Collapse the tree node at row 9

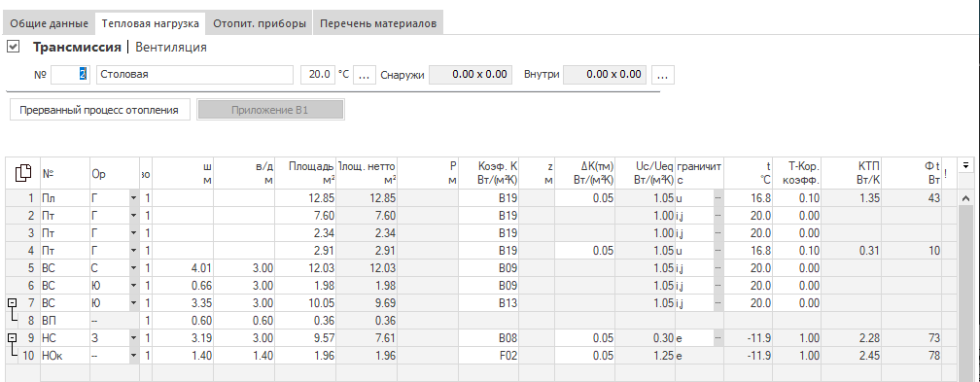[12, 337]
